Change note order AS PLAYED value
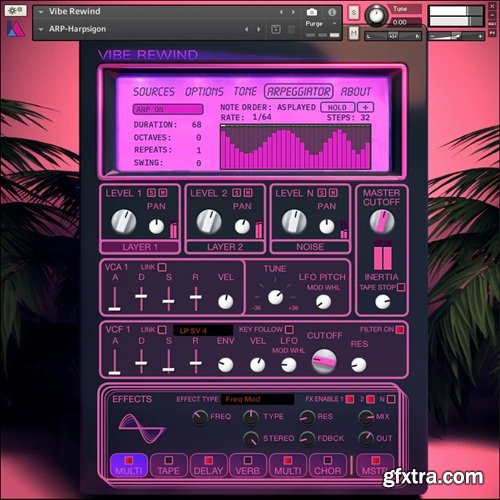Screen dimensions: 500x500 (x=296, y=107)
